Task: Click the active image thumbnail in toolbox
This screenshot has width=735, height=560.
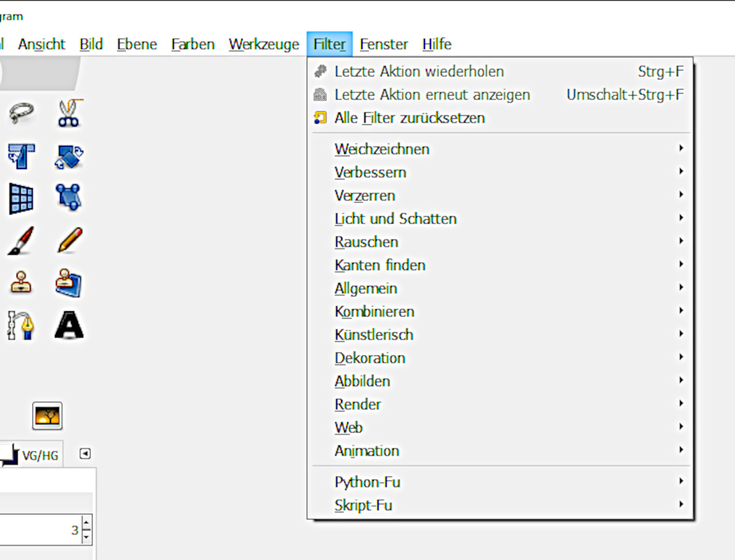Action: click(x=47, y=416)
